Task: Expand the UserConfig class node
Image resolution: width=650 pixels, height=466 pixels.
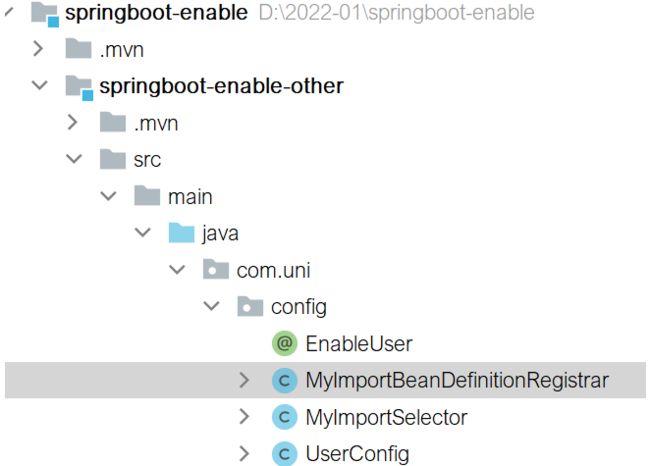Action: tap(244, 454)
